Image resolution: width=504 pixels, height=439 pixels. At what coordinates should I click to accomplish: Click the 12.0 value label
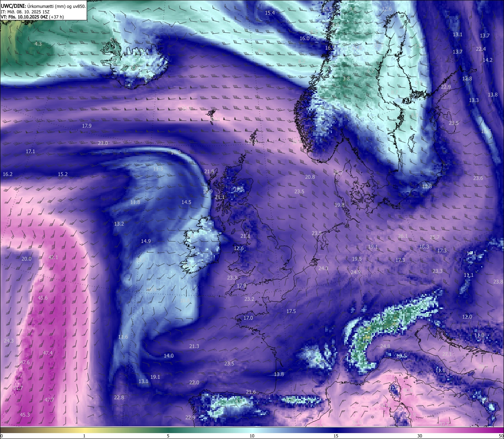[x=467, y=317]
